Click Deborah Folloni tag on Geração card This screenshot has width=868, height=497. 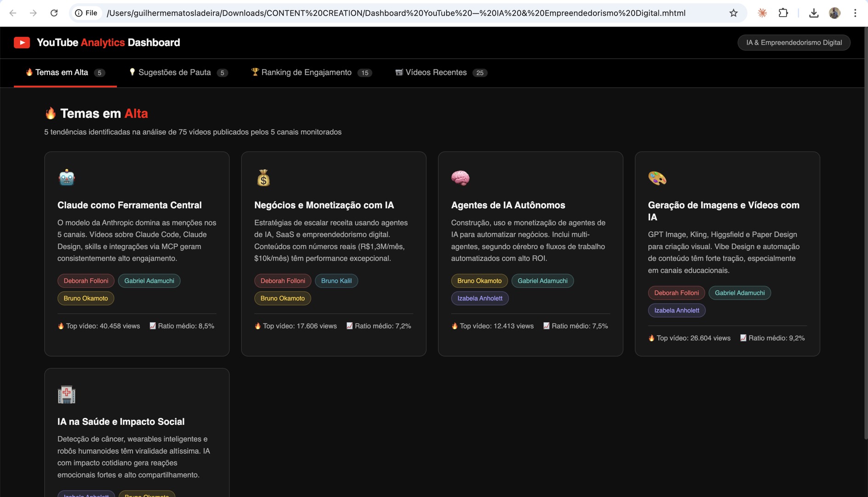pyautogui.click(x=676, y=293)
